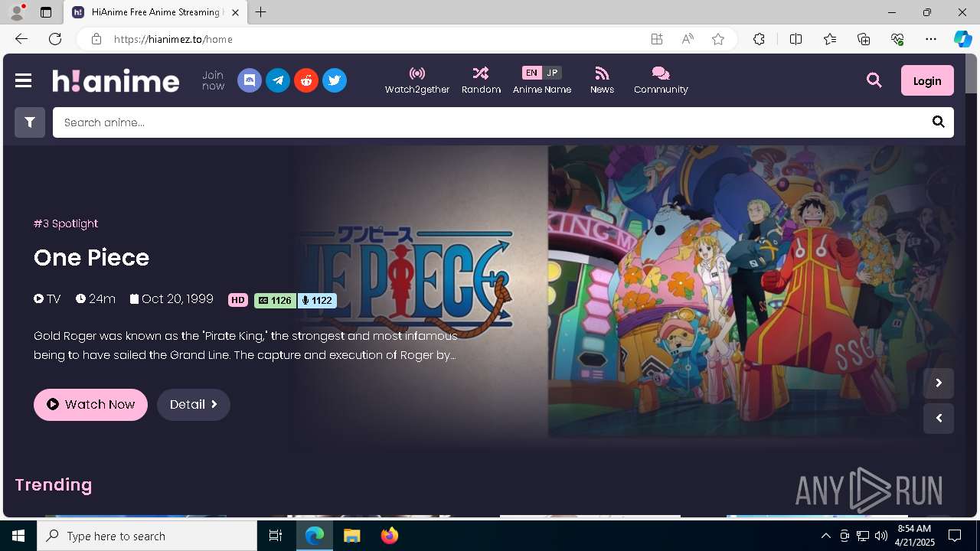Launch Firefox from taskbar
This screenshot has height=551, width=980.
(389, 536)
